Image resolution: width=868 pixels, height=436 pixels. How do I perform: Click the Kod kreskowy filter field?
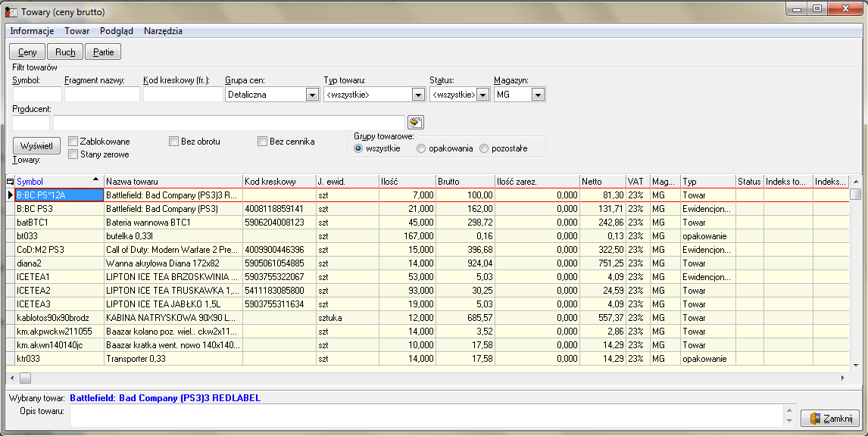pos(183,95)
